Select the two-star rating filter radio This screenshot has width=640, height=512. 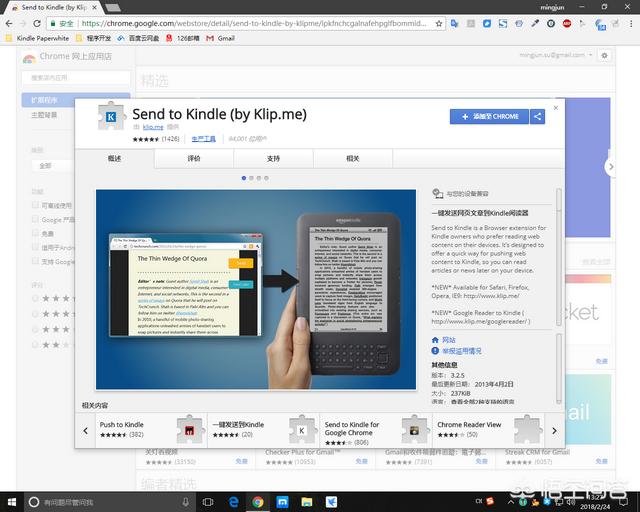pyautogui.click(x=35, y=345)
